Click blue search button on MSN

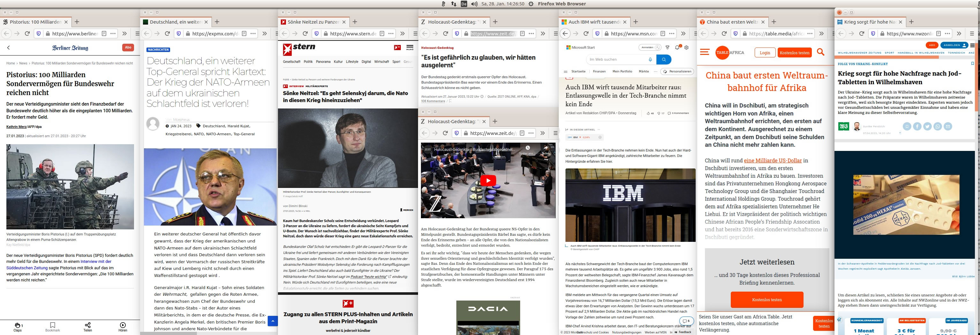coord(664,59)
